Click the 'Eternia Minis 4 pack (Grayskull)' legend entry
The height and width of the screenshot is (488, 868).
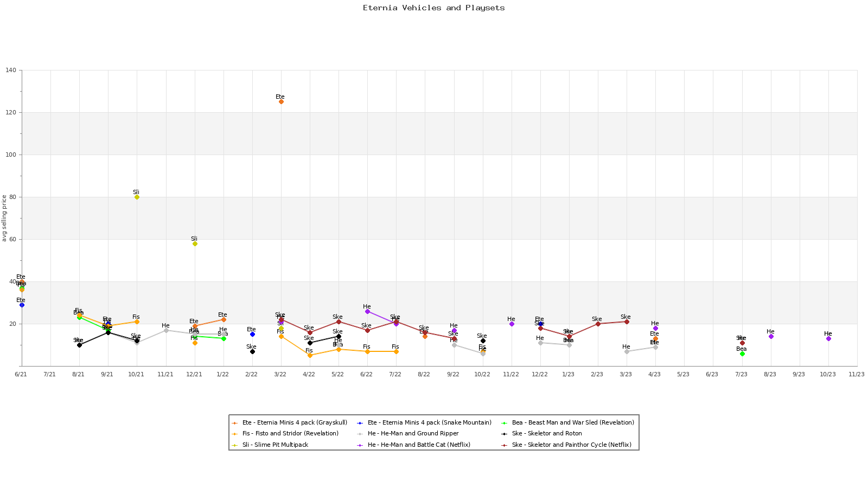(289, 422)
